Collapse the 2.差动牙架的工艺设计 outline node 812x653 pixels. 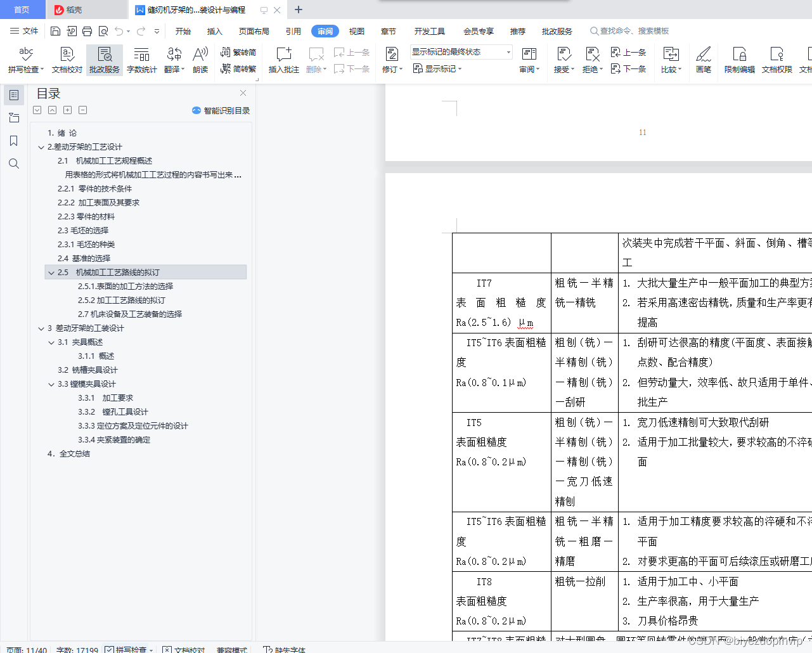click(x=41, y=147)
